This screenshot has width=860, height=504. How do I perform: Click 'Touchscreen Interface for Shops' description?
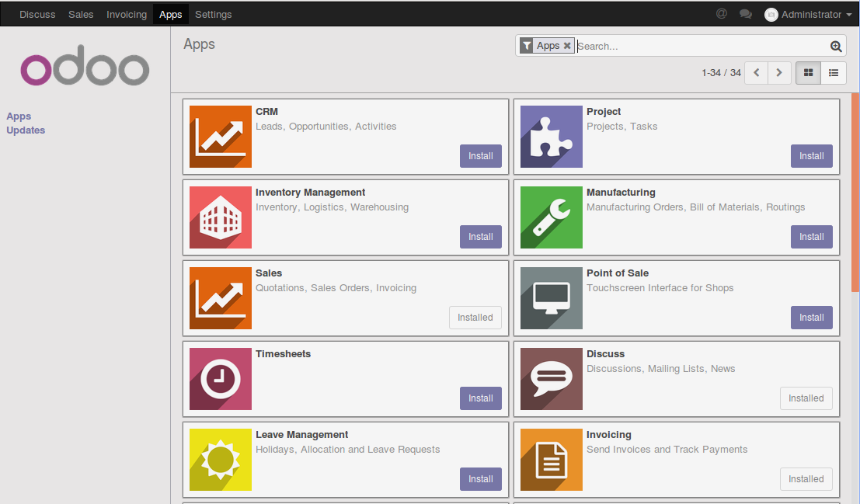660,288
